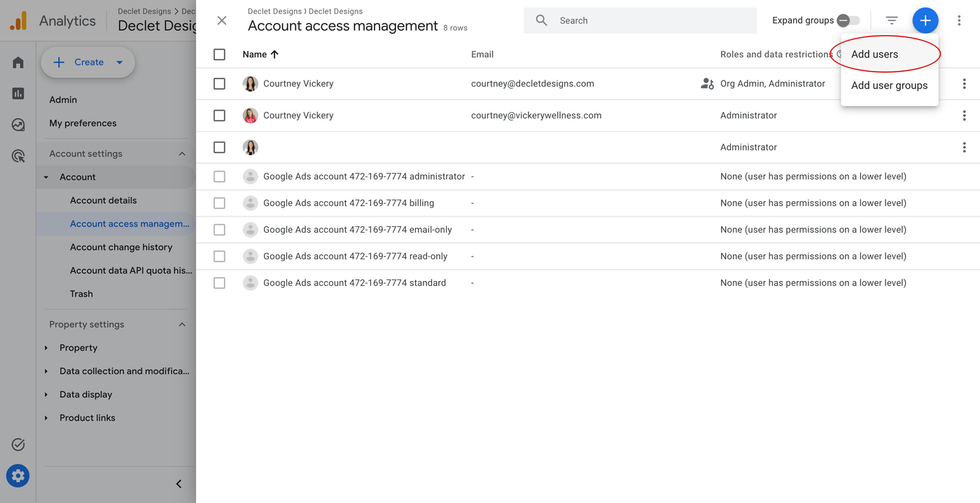Screen dimensions: 980x503
Task: Close the Account access management panel
Action: pyautogui.click(x=222, y=21)
